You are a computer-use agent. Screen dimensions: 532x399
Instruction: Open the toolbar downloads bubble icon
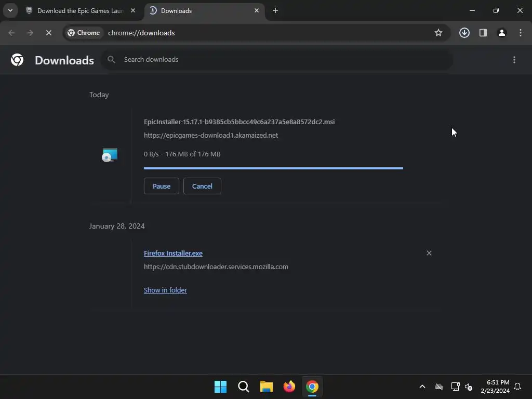pos(464,33)
